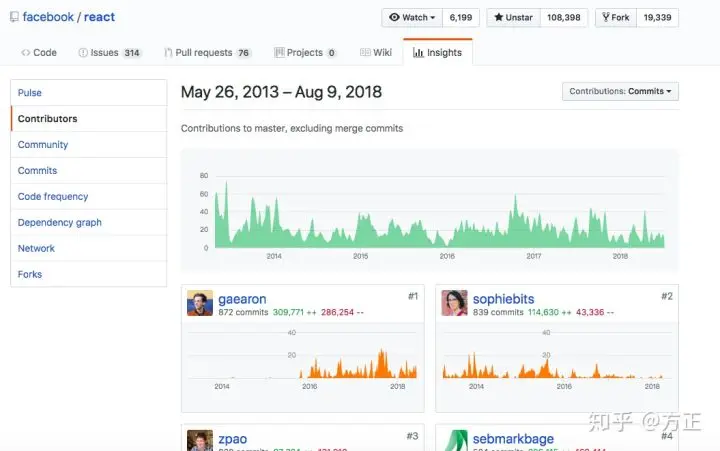The image size is (720, 451).
Task: Select the Insights tab
Action: click(438, 52)
